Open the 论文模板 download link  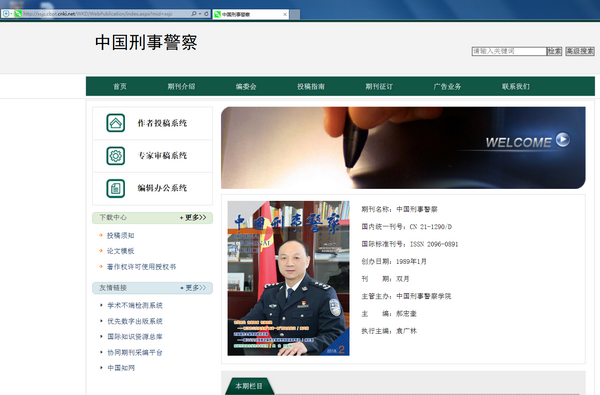click(120, 251)
